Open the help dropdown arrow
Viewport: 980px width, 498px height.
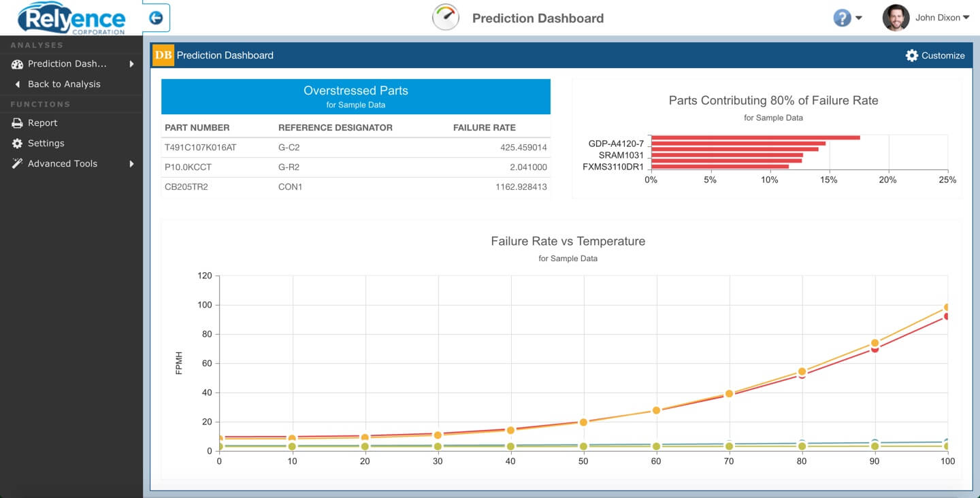[x=857, y=18]
